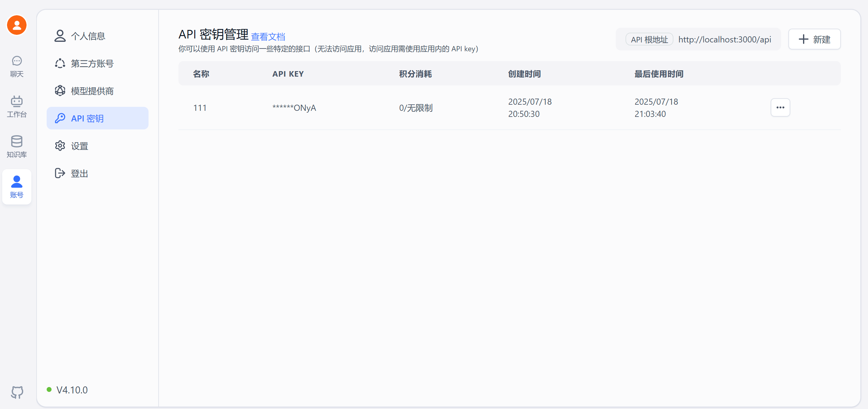Image resolution: width=868 pixels, height=409 pixels.
Task: Open the 设置 settings page
Action: point(79,146)
